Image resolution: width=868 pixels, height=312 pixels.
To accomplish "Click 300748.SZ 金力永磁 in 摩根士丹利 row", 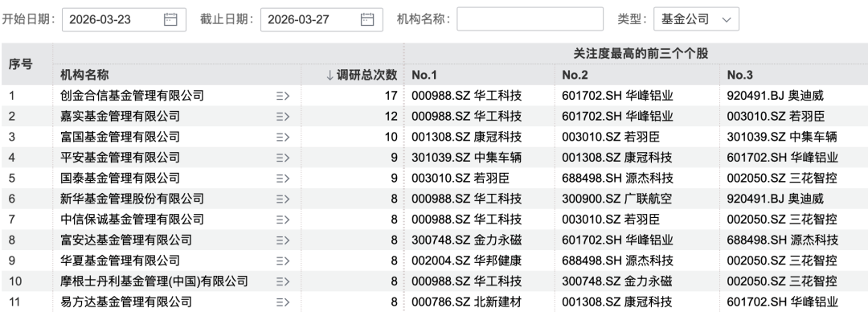I will tap(617, 281).
